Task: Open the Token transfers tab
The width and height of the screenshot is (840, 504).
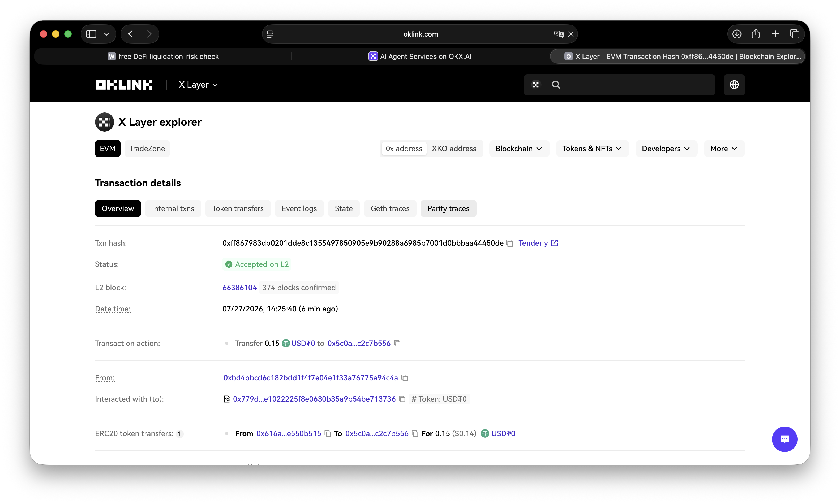Action: tap(238, 208)
